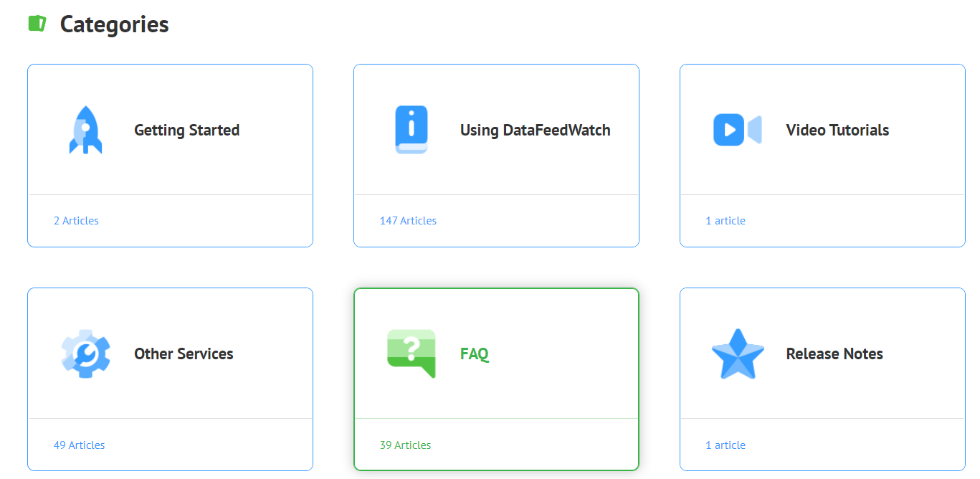Viewport: 980px width, 479px height.
Task: Click the gear and wrench icon
Action: pos(85,354)
